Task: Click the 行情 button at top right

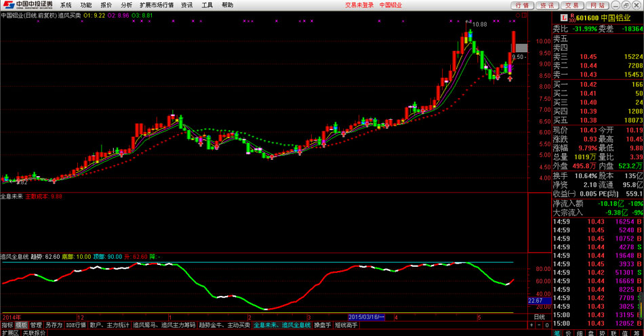Action: click(x=522, y=5)
